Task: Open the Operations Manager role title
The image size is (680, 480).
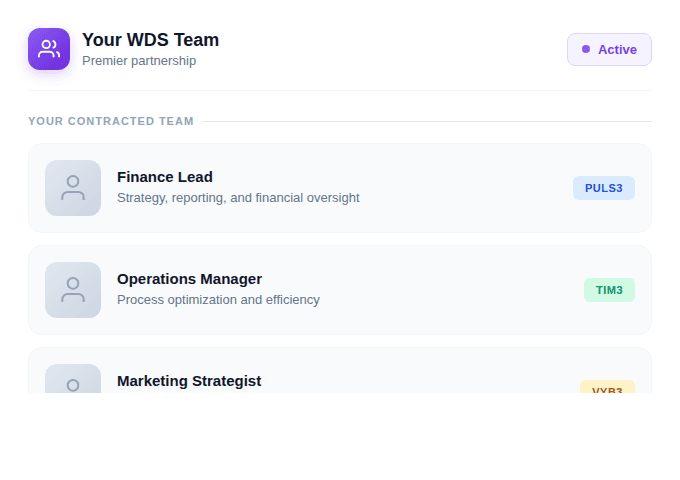Action: [x=189, y=279]
